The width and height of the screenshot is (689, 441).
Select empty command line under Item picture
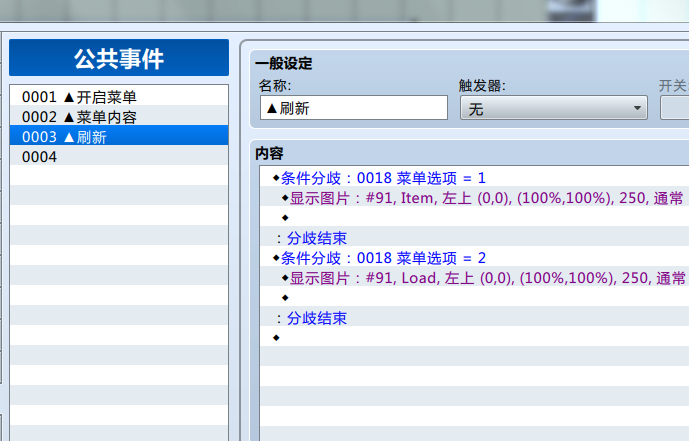(475, 217)
